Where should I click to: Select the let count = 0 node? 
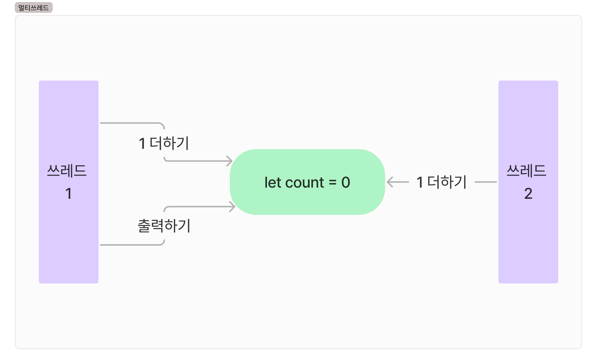[307, 182]
